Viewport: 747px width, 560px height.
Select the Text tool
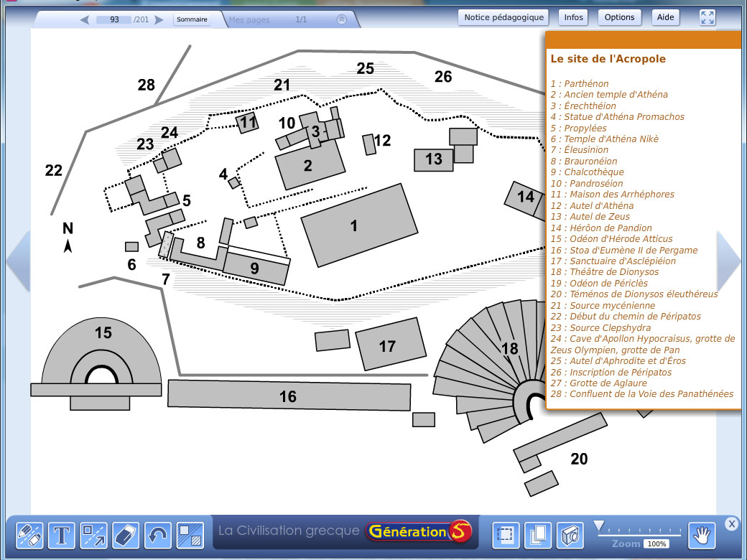[x=62, y=535]
